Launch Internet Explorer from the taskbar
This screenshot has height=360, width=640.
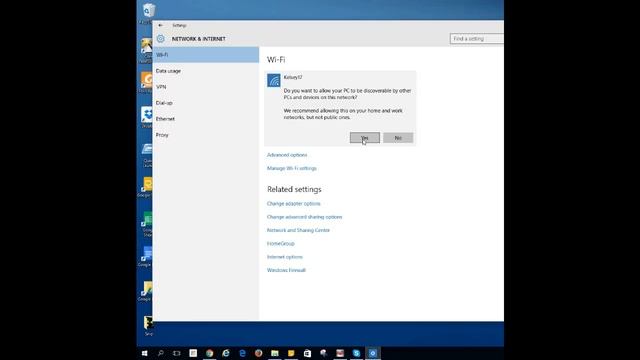click(226, 353)
